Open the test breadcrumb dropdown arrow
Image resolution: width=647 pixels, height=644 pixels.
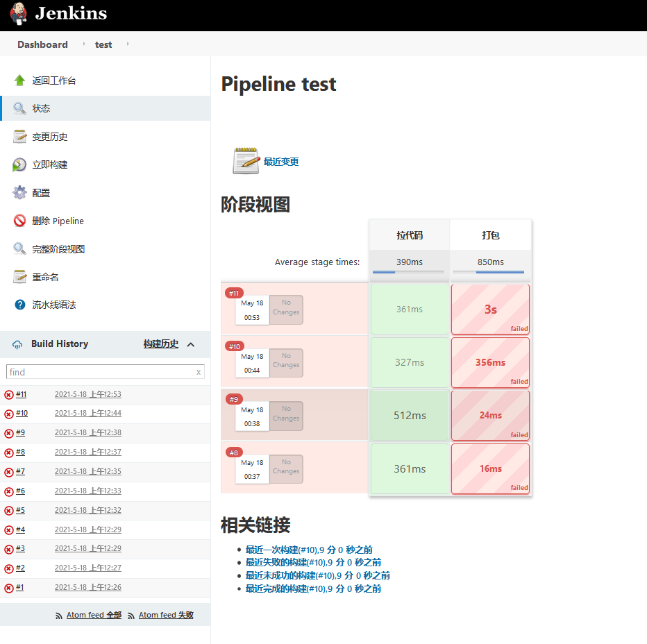click(128, 44)
